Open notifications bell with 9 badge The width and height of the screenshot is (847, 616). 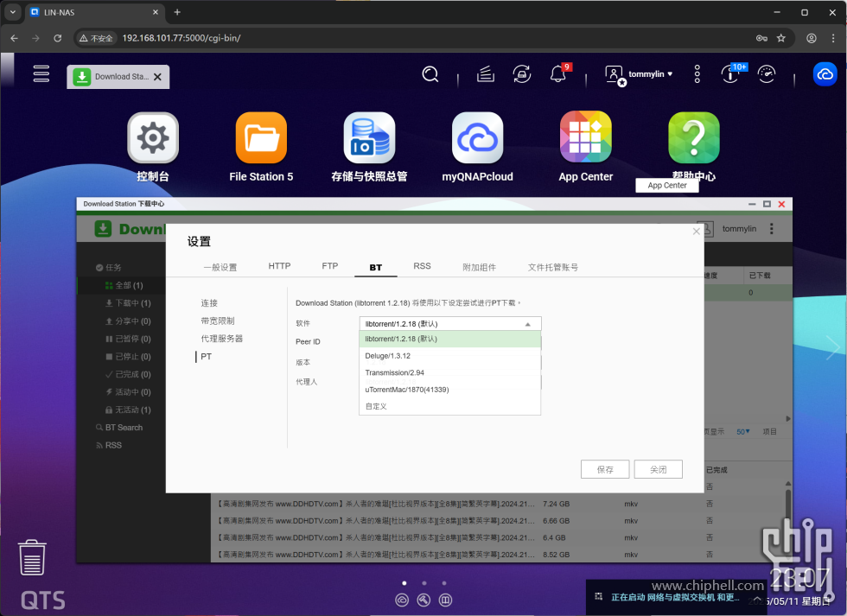point(558,73)
